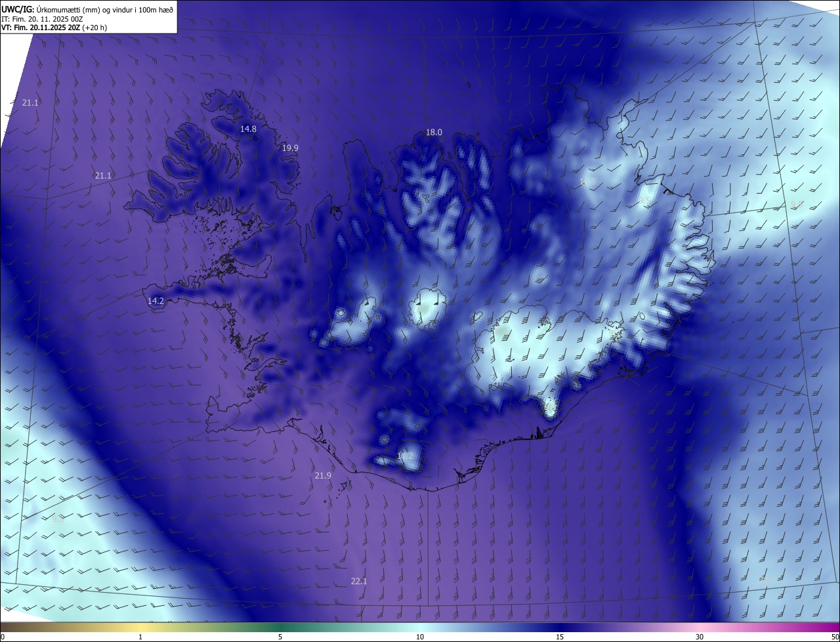Click the map value 18.0 off the north coast
This screenshot has height=642, width=840.
(434, 133)
